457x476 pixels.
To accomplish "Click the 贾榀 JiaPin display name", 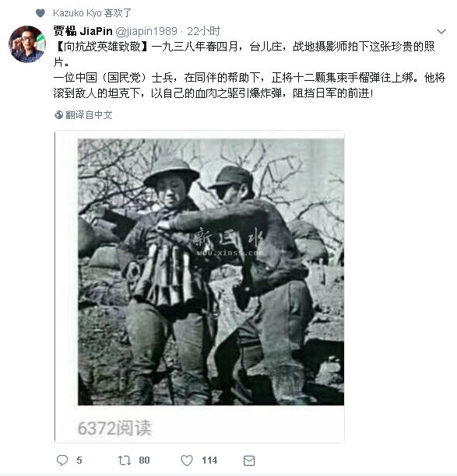I will pyautogui.click(x=83, y=31).
